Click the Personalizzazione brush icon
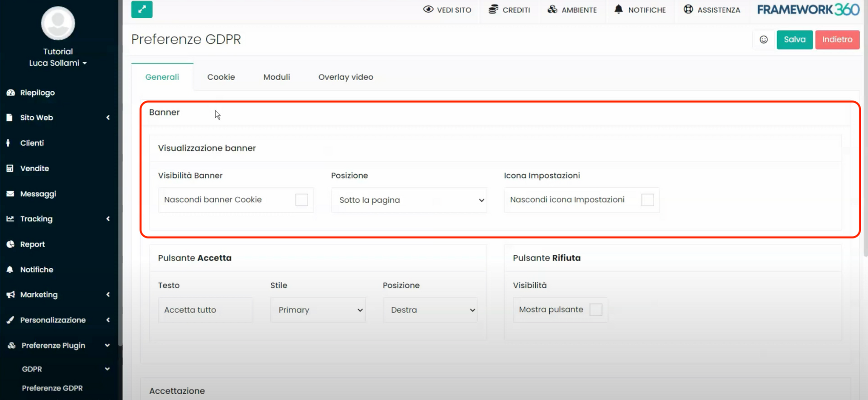The height and width of the screenshot is (400, 868). (10, 320)
